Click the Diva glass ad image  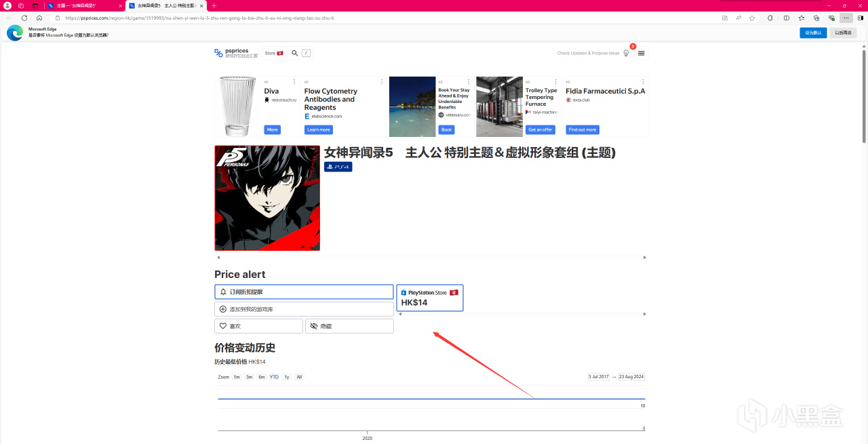coord(238,106)
